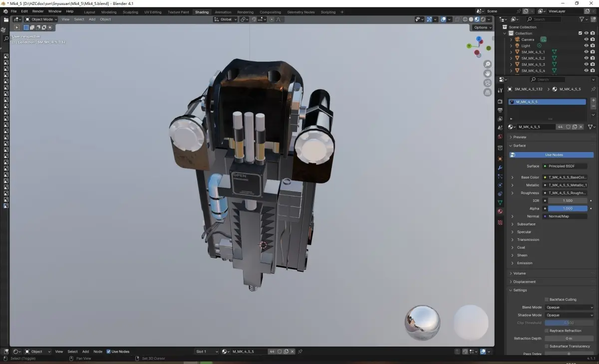The width and height of the screenshot is (599, 364).
Task: Expand SM_MK_4_5_2 in the outliner
Action: point(511,58)
